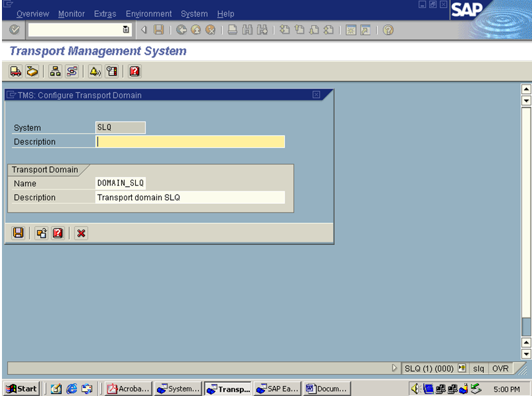This screenshot has height=396, width=532.
Task: Click the Import Overview truck icon
Action: 16,71
